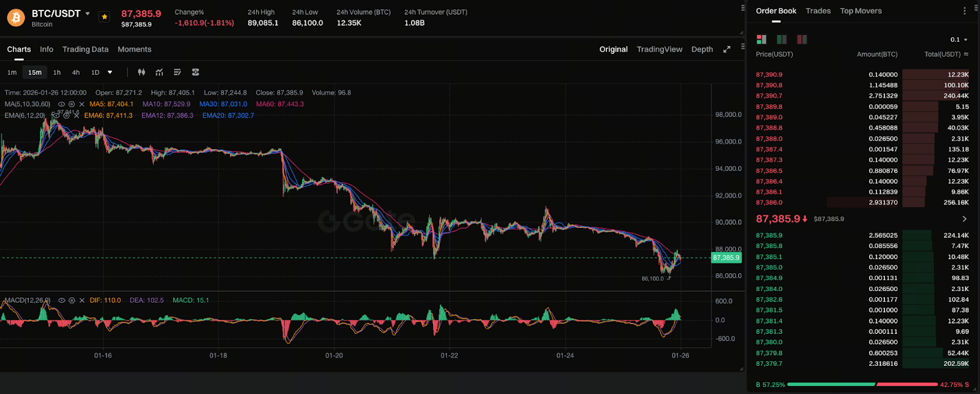The width and height of the screenshot is (980, 394).
Task: Expand chart to fullscreen
Action: (727, 50)
